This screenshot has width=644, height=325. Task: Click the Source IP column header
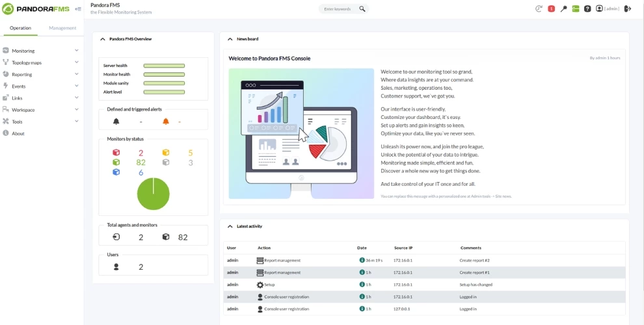(x=403, y=248)
